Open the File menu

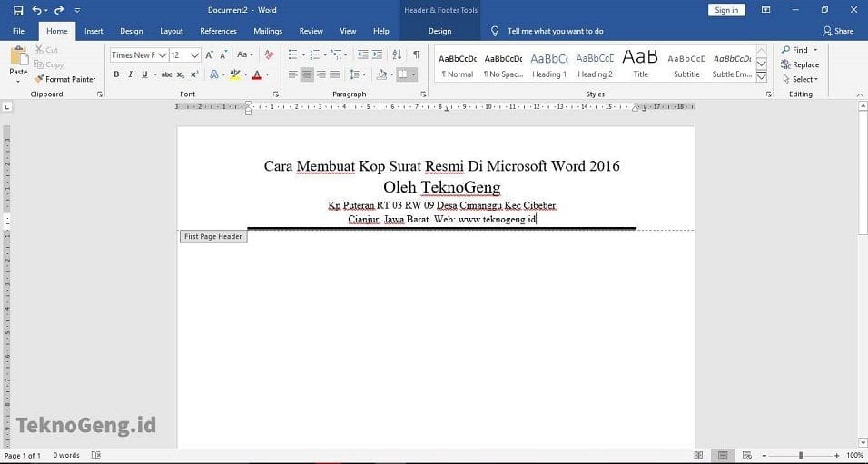(x=18, y=31)
